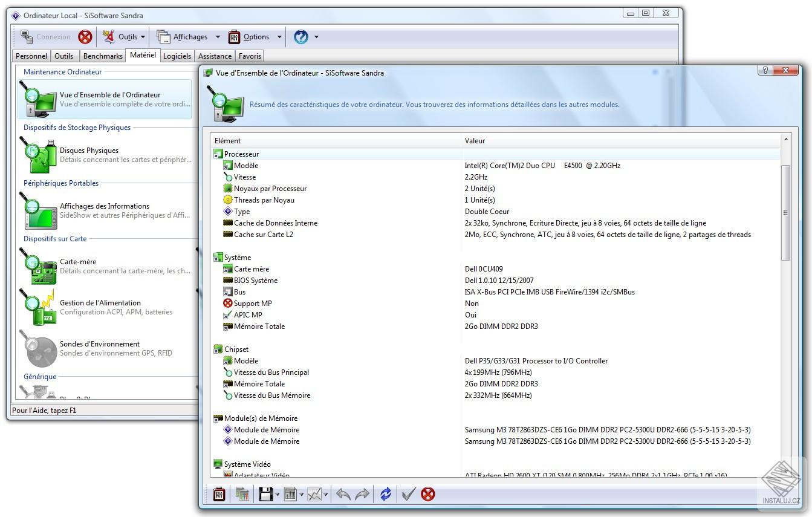This screenshot has height=517, width=812.
Task: Open the Logiciels tab
Action: click(177, 56)
